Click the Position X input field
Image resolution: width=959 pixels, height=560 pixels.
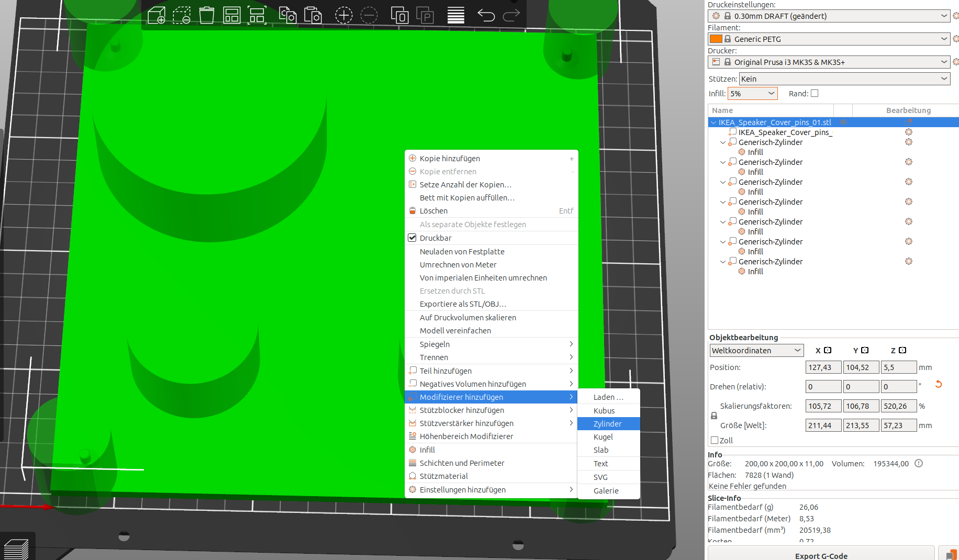click(x=823, y=367)
